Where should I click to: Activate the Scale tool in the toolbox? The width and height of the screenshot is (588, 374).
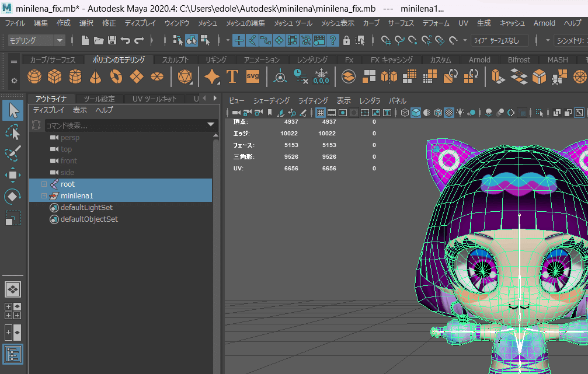pyautogui.click(x=13, y=218)
